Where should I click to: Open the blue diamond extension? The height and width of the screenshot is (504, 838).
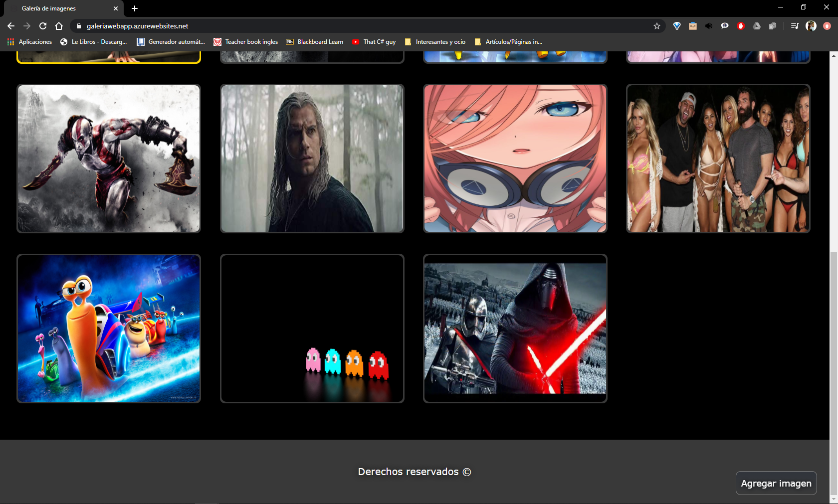coord(677,26)
